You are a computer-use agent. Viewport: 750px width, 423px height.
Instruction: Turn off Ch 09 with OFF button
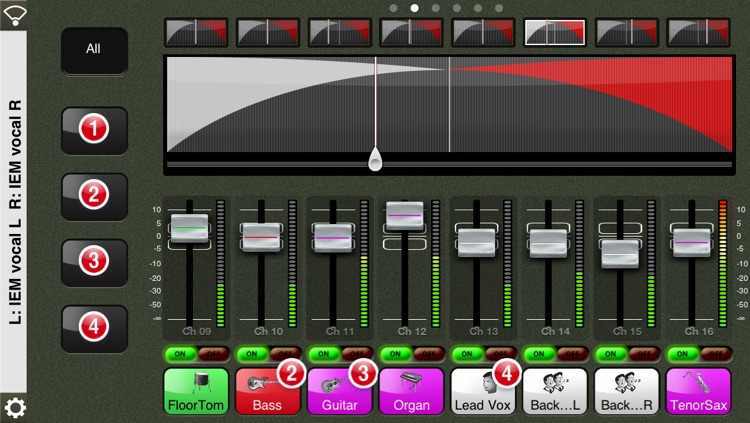213,354
